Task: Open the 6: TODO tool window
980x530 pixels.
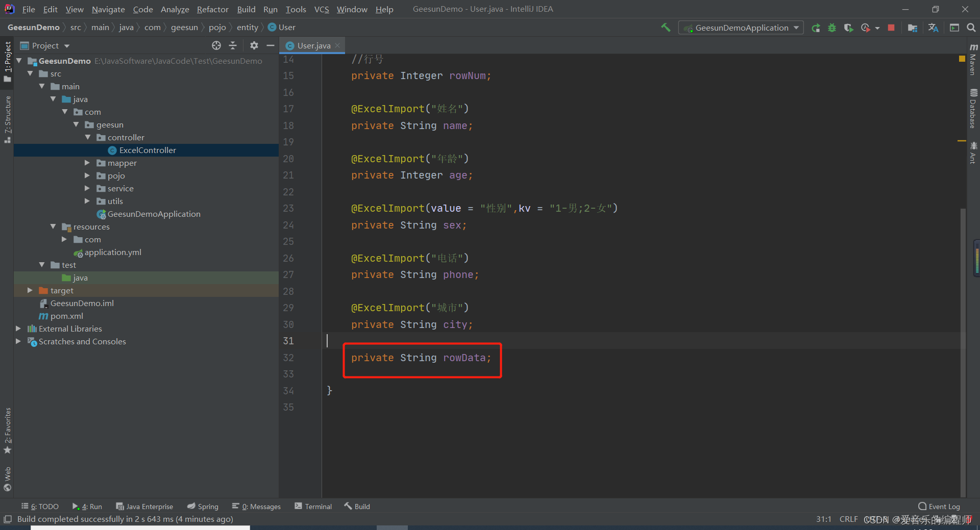Action: pos(40,507)
